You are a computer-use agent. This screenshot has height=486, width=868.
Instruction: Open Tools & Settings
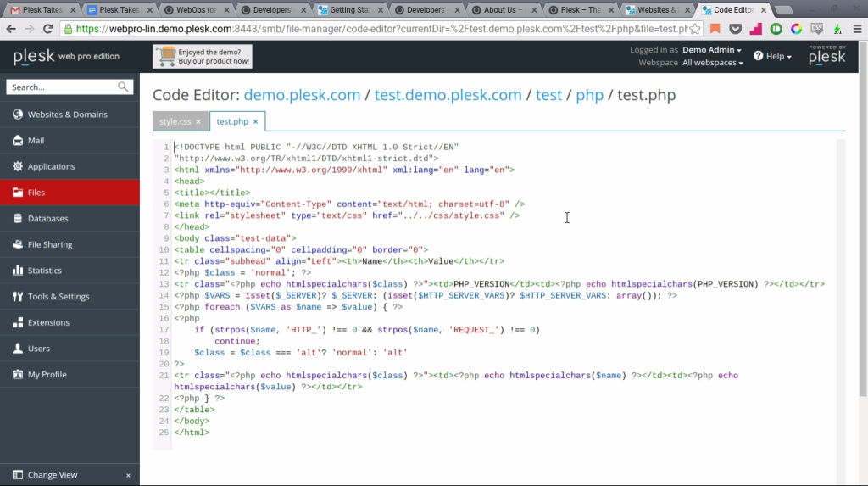(58, 297)
